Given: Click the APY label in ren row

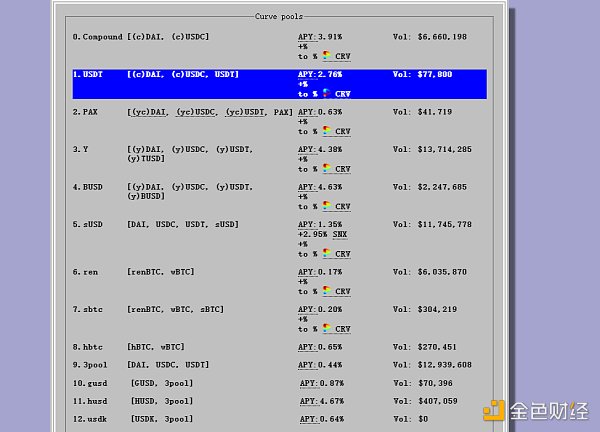Looking at the screenshot, I should coord(305,271).
